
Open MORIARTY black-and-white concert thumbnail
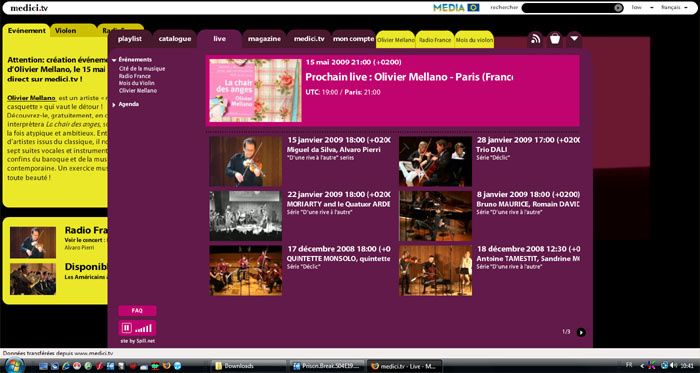pyautogui.click(x=246, y=216)
